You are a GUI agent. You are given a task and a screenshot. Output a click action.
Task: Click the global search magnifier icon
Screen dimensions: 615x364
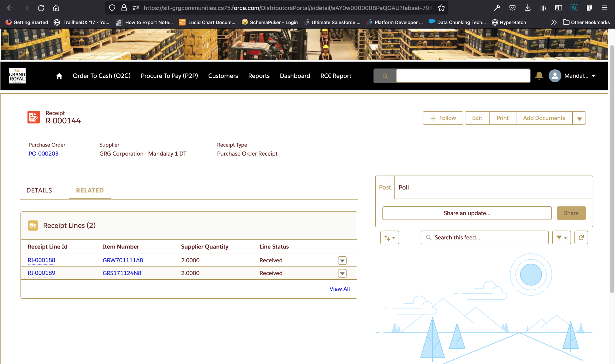pyautogui.click(x=385, y=76)
